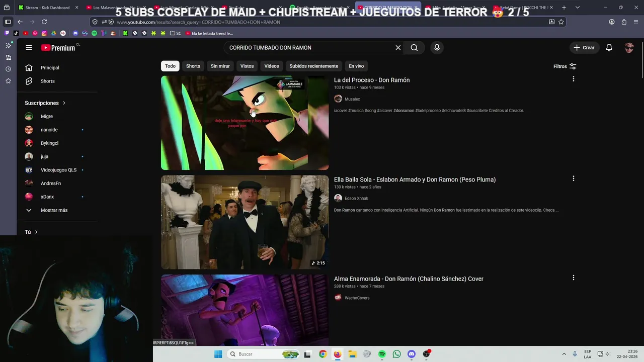Open the browser profile account icon

(612, 22)
